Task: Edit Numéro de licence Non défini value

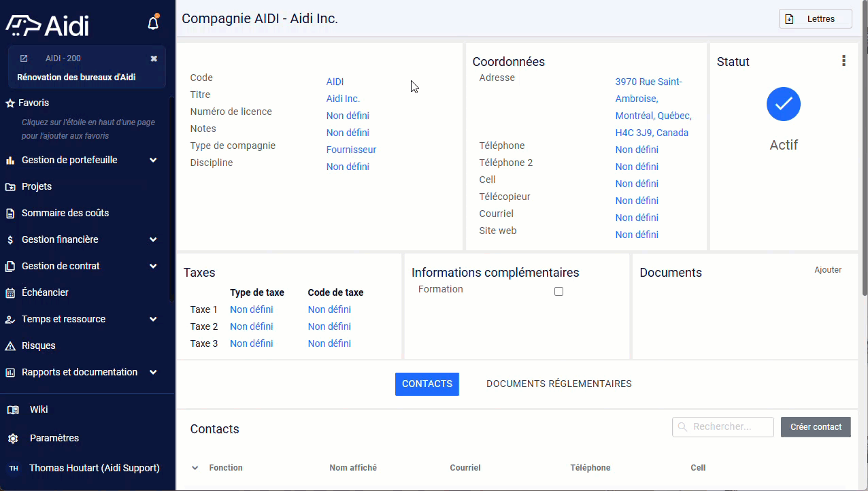Action: [x=348, y=116]
